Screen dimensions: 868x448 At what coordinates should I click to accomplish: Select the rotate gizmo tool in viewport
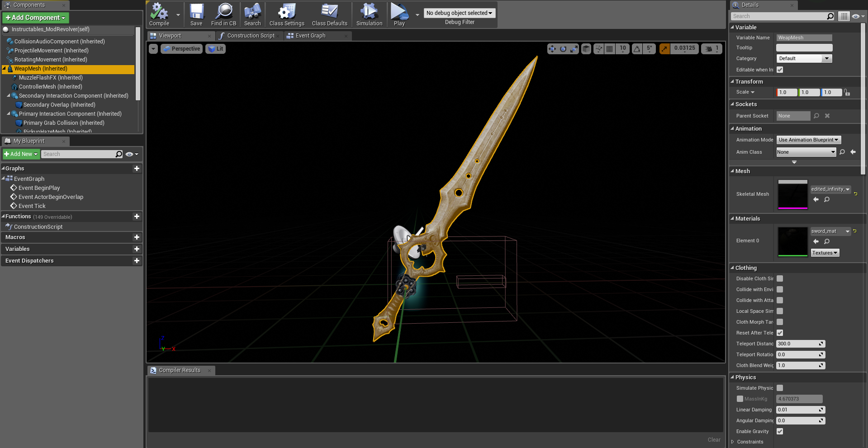click(563, 49)
